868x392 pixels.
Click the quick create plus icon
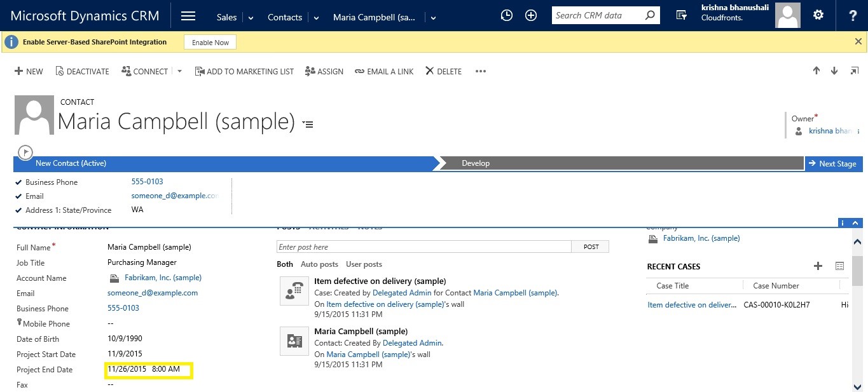point(531,16)
